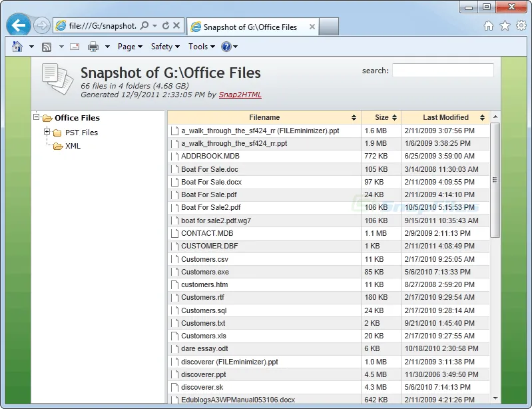The image size is (532, 409).
Task: Click the Home icon at top right
Action: pyautogui.click(x=489, y=26)
